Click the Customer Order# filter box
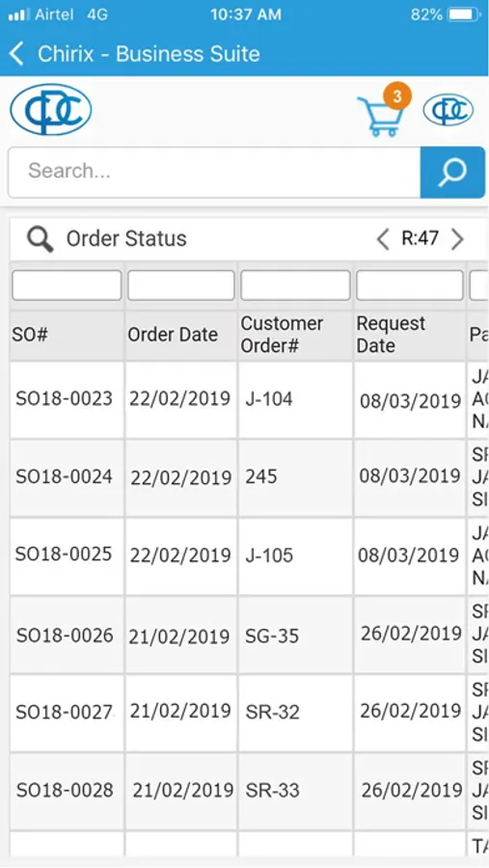 point(295,285)
